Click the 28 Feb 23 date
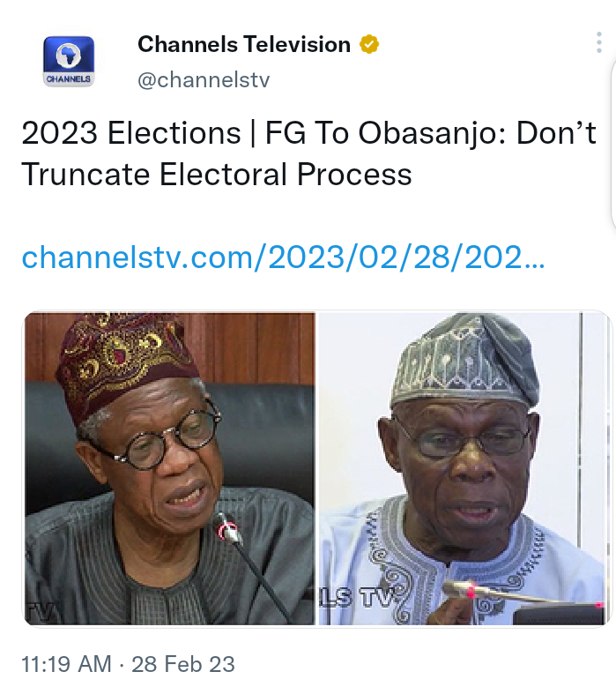Screen dimensions: 616x694 click(x=183, y=664)
